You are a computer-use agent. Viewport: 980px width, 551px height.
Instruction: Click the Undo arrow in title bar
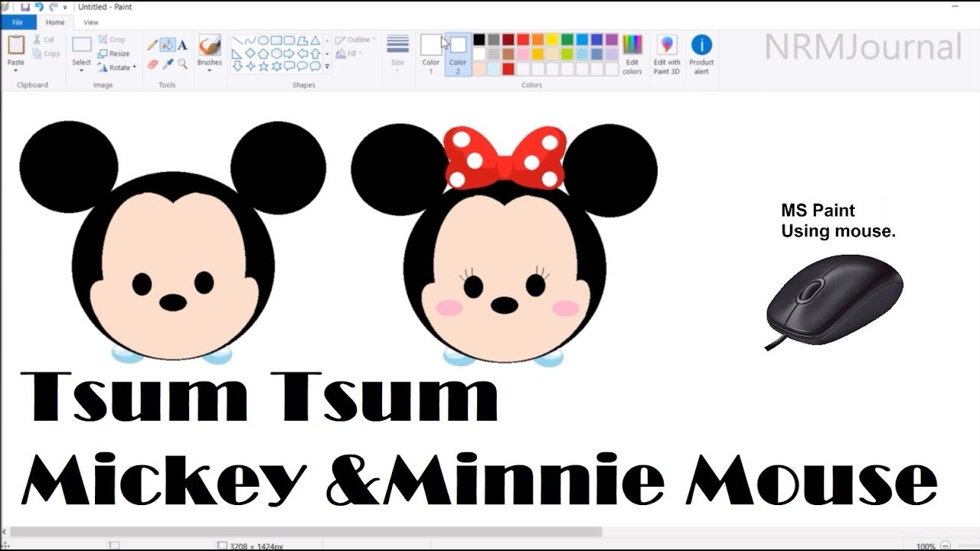click(38, 7)
